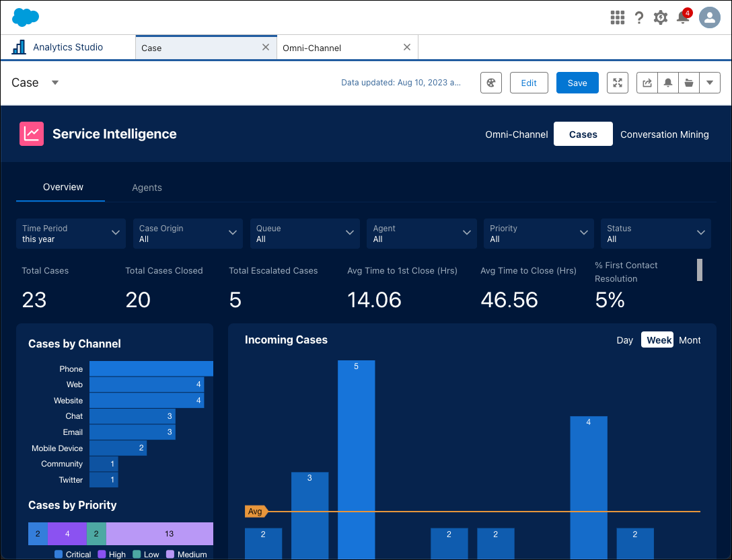Open the Help question mark icon
Screen dimensions: 732x560
coord(638,17)
